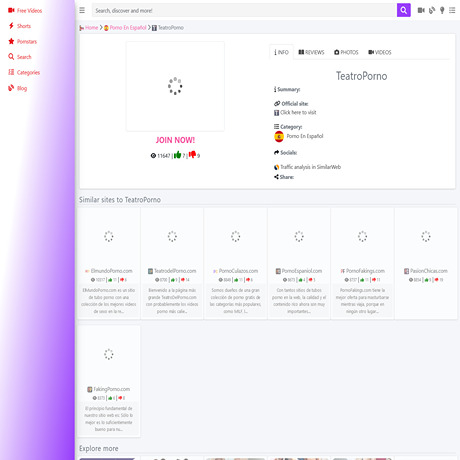Click the green thumbs-up icon under JOIN NOW
460x460 pixels.
coord(177,155)
